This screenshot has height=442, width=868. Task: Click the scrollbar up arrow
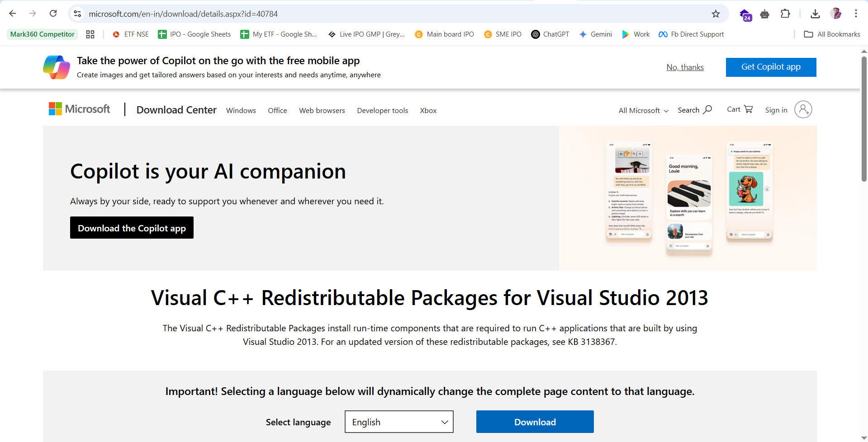point(864,51)
